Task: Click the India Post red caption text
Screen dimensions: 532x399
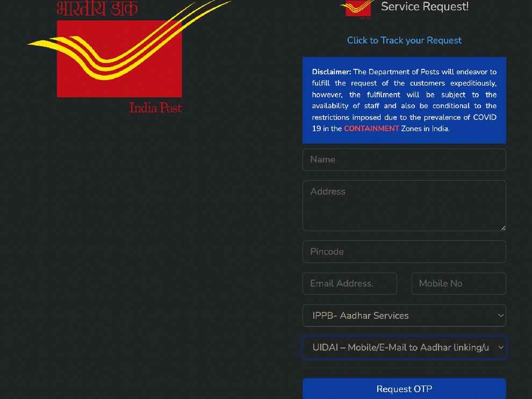Action: point(155,108)
